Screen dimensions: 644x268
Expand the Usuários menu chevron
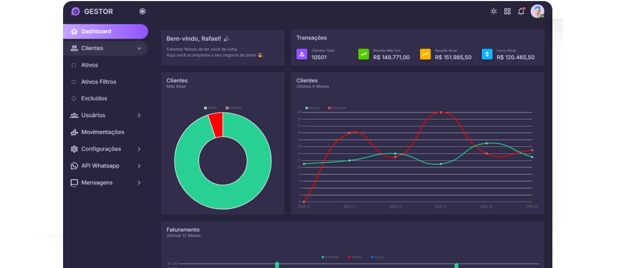pos(139,115)
